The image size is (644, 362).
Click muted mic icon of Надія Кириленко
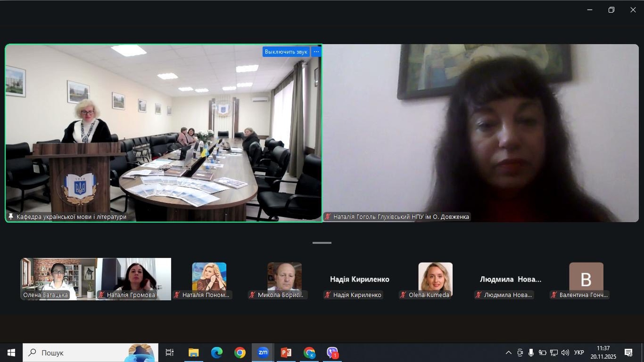point(328,295)
